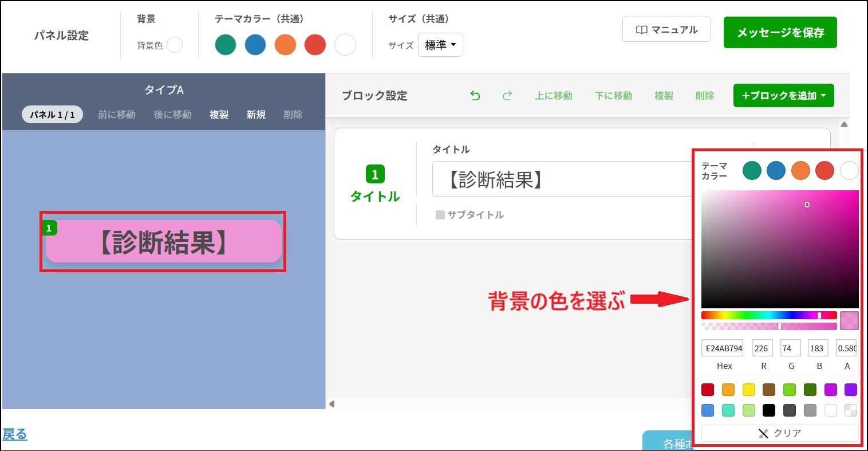868x451 pixels.
Task: Open the サイズ 標準 dropdown
Action: (440, 45)
